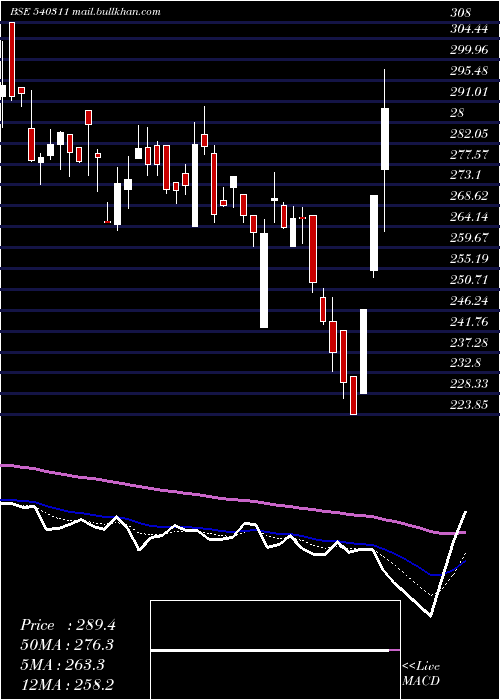Click the 'Price : 289.4' readout
The image size is (500, 700).
pyautogui.click(x=68, y=625)
